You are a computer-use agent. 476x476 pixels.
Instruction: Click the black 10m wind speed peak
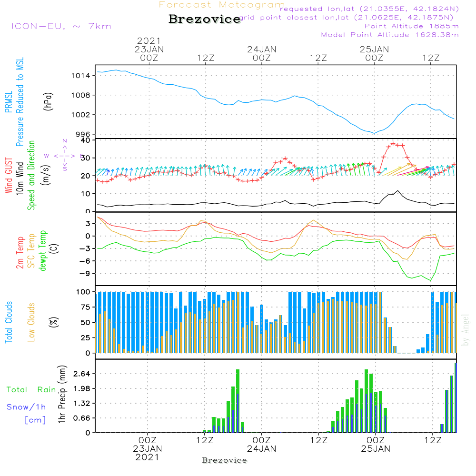(397, 191)
